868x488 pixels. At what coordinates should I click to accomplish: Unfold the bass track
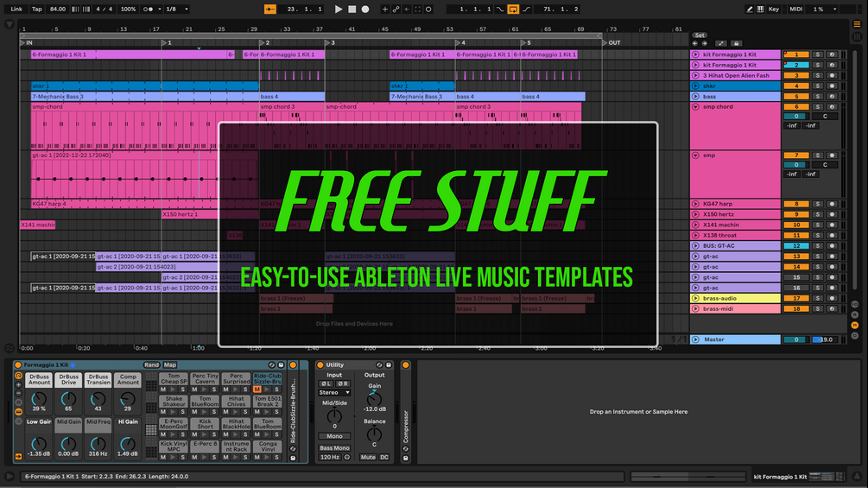pyautogui.click(x=695, y=96)
